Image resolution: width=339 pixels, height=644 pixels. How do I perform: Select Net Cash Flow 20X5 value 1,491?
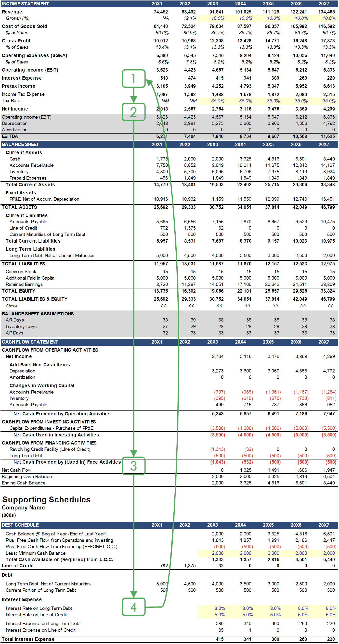(273, 470)
